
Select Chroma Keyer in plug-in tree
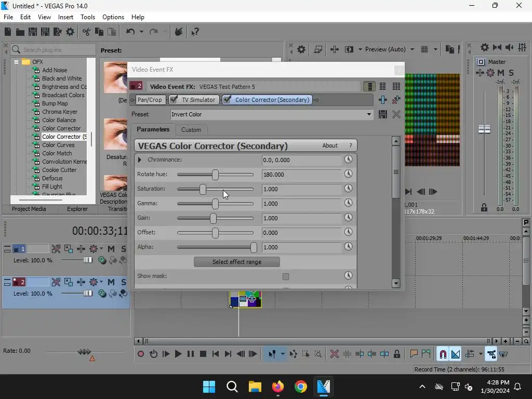[60, 112]
